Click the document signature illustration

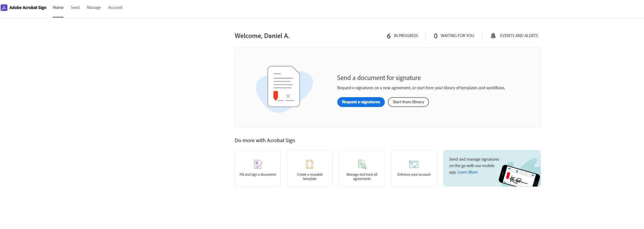point(284,89)
